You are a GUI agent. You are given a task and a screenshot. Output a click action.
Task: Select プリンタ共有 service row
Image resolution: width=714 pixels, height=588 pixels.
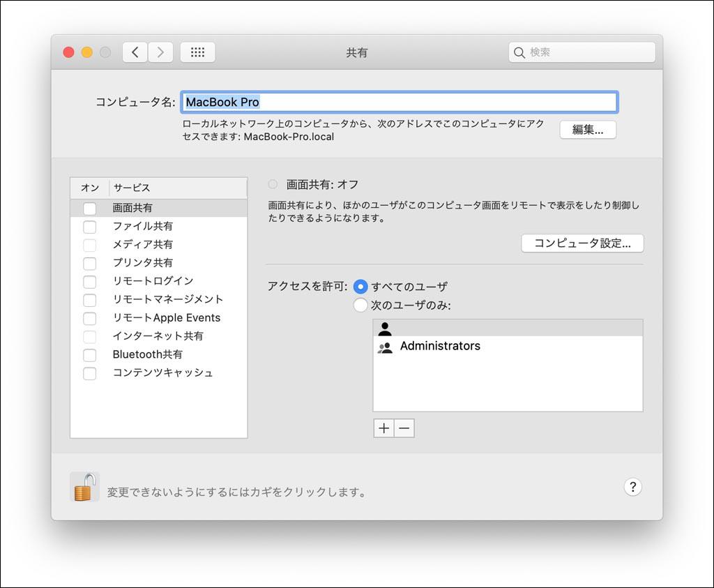(x=159, y=263)
